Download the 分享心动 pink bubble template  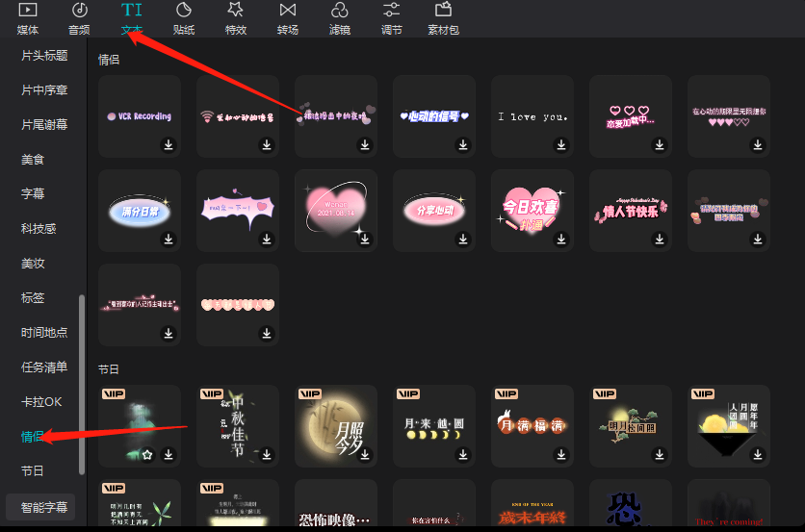click(463, 240)
